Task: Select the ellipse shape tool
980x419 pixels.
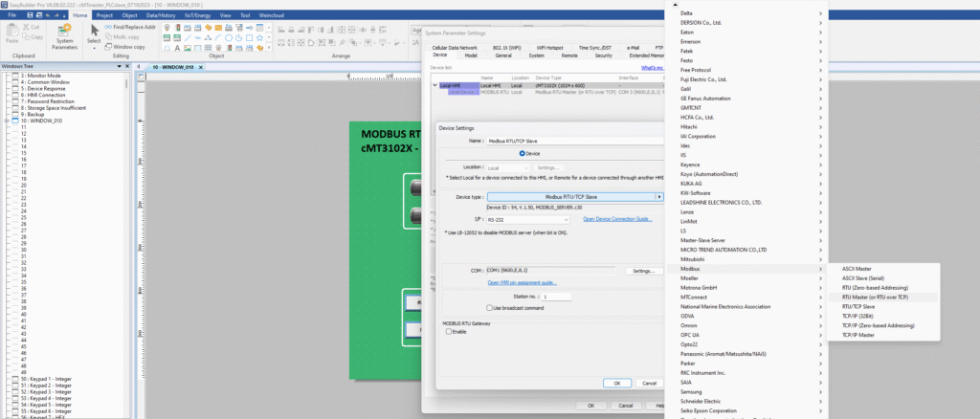Action: pyautogui.click(x=230, y=37)
